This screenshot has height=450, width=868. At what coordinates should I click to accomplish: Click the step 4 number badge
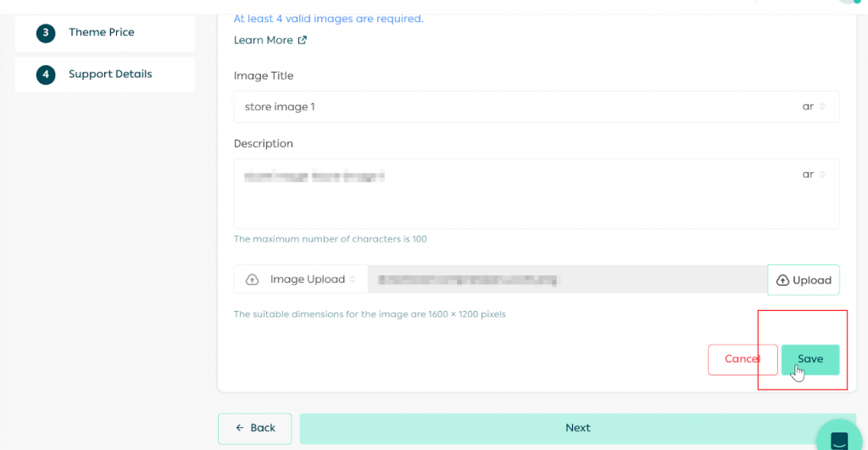pos(46,75)
